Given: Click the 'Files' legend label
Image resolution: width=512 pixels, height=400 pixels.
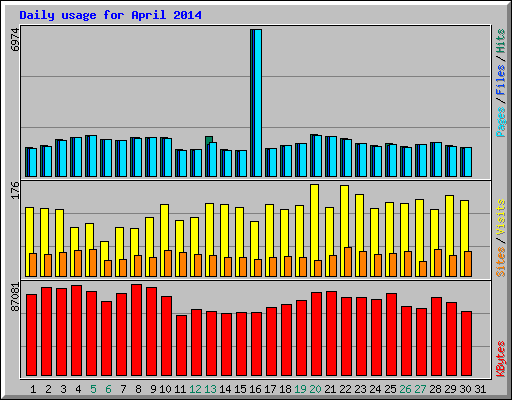Looking at the screenshot, I should 501,80.
